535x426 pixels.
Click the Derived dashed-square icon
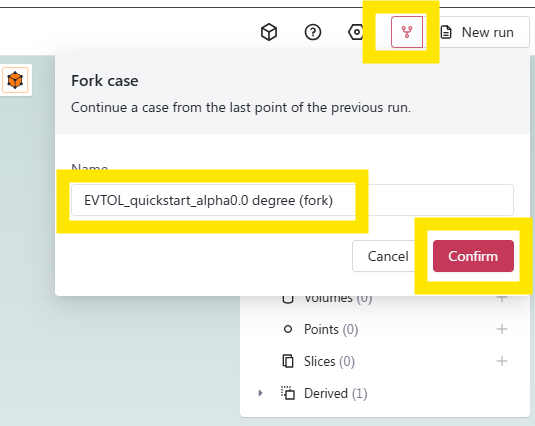[288, 393]
